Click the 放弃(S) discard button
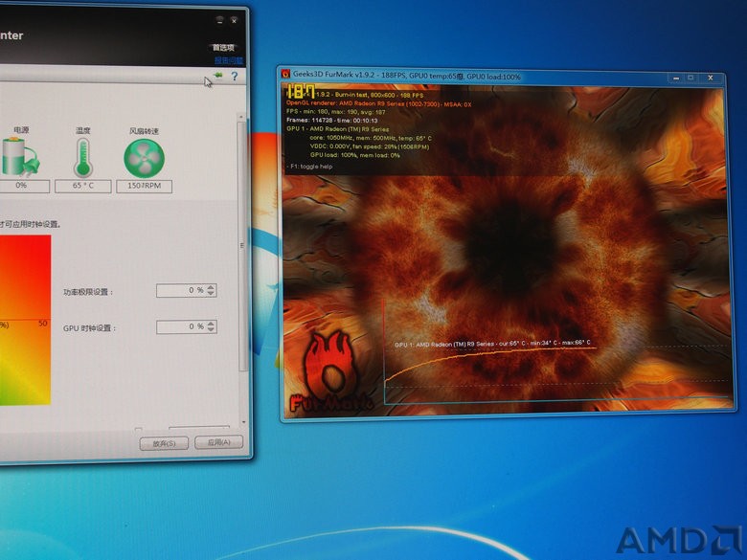This screenshot has width=747, height=560. [164, 443]
